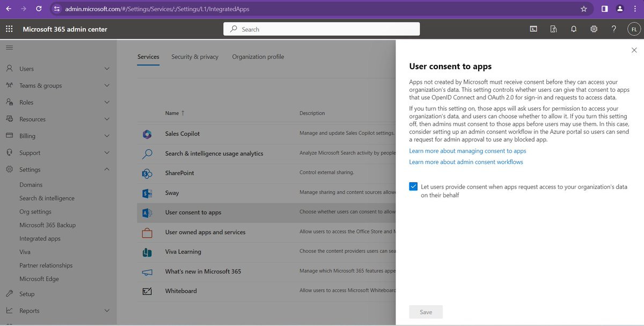Collapse navigation with hamburger menu icon
Screen dimensions: 644x326
tap(9, 48)
